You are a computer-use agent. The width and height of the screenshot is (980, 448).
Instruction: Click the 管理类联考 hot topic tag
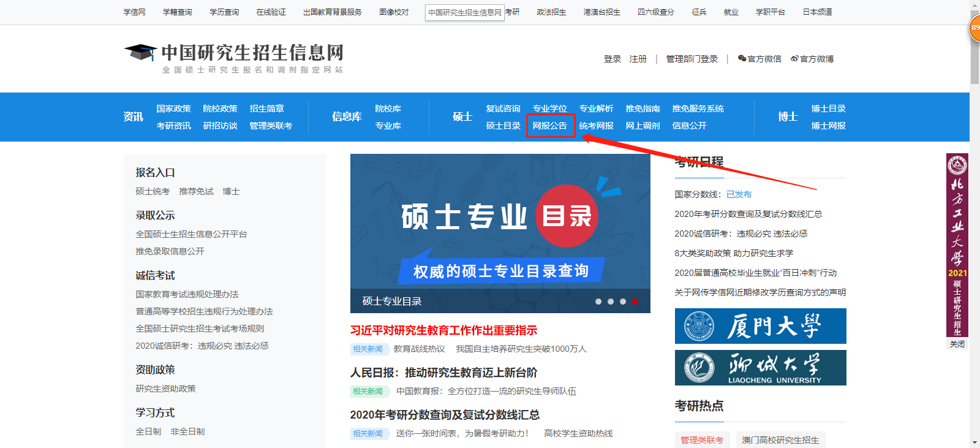(702, 440)
